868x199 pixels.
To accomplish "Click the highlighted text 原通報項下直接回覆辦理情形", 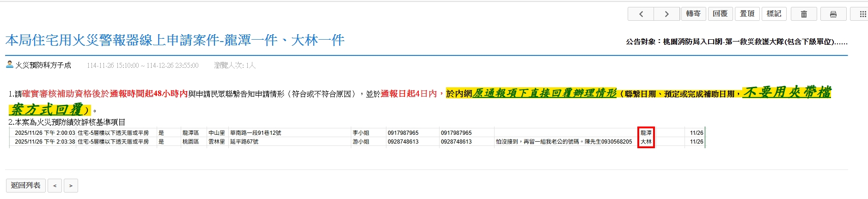I will coord(544,93).
